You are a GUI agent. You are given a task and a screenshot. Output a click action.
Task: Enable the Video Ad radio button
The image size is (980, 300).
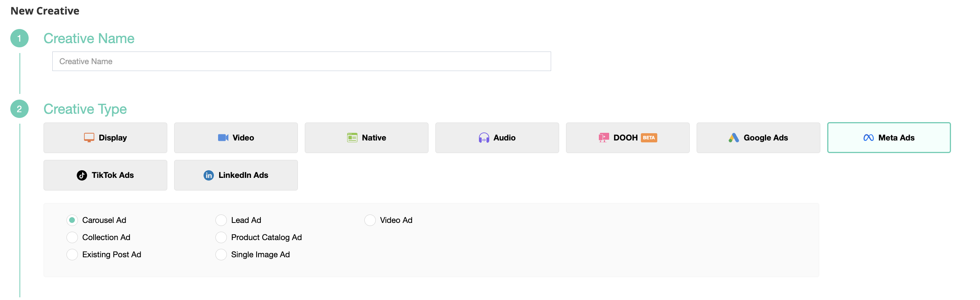tap(370, 220)
